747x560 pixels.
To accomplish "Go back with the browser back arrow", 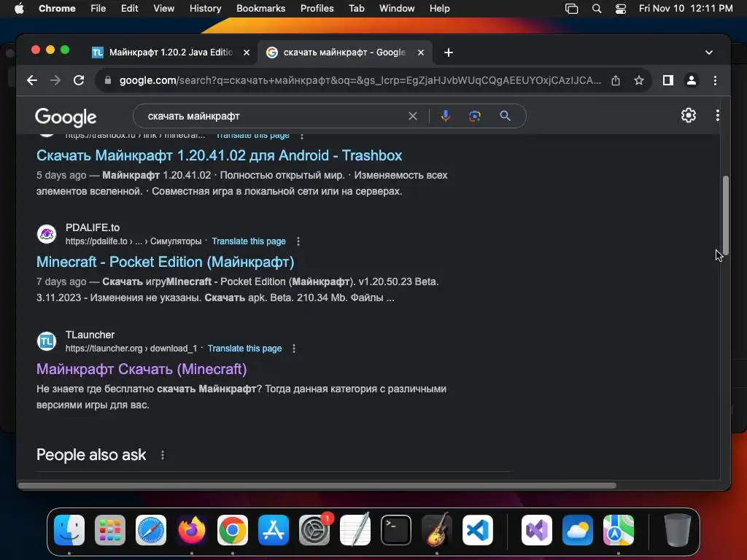I will [32, 80].
